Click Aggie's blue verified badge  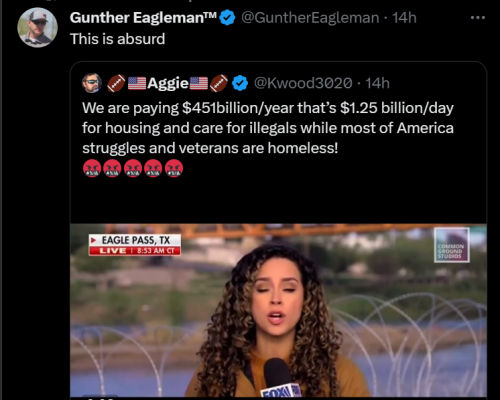pos(240,83)
